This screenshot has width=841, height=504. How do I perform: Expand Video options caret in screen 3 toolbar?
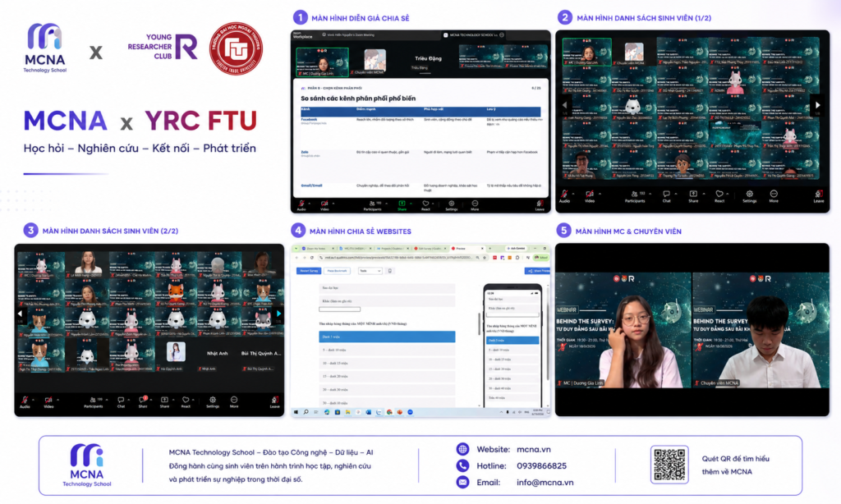click(58, 400)
